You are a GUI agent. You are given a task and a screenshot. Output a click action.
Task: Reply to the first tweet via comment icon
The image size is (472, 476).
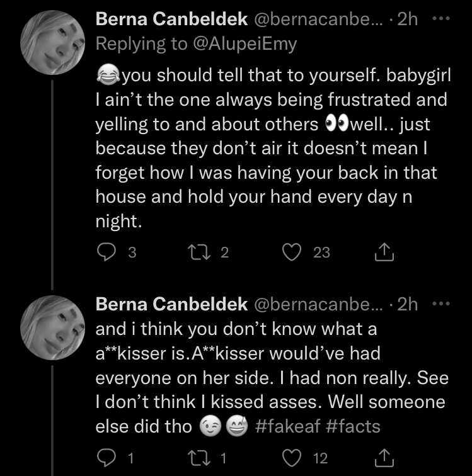pyautogui.click(x=106, y=252)
